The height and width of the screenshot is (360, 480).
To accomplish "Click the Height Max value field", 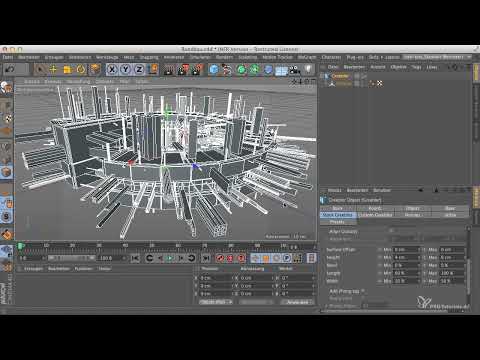I will tap(452, 257).
